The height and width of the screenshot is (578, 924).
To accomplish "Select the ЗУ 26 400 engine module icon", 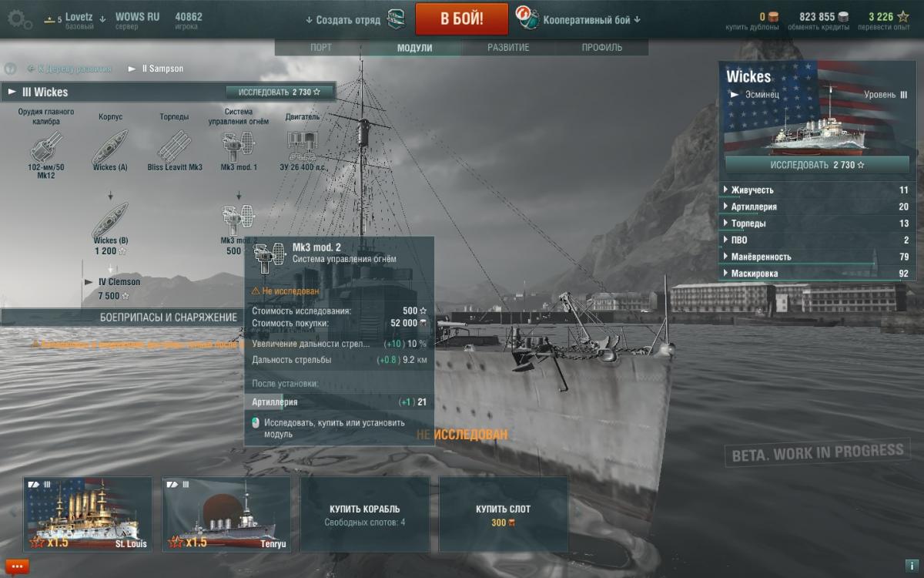I will click(303, 146).
